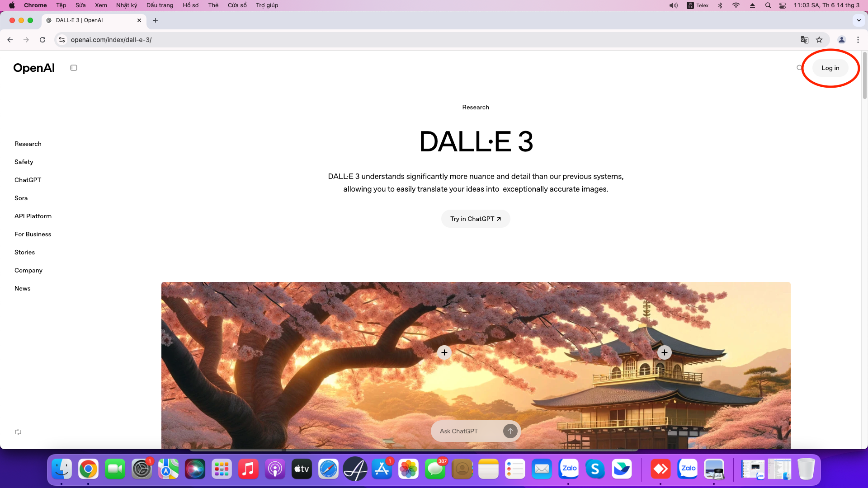Open the Tệp menu
868x488 pixels.
coord(61,5)
